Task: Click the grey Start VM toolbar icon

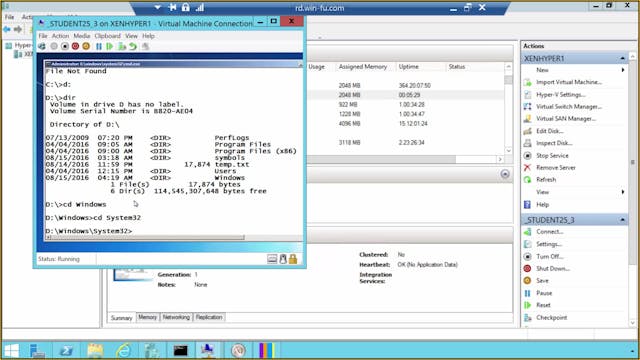Action: point(54,47)
